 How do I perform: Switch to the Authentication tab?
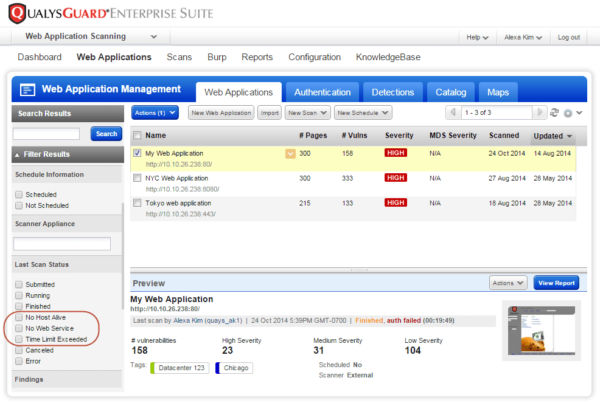[x=322, y=92]
